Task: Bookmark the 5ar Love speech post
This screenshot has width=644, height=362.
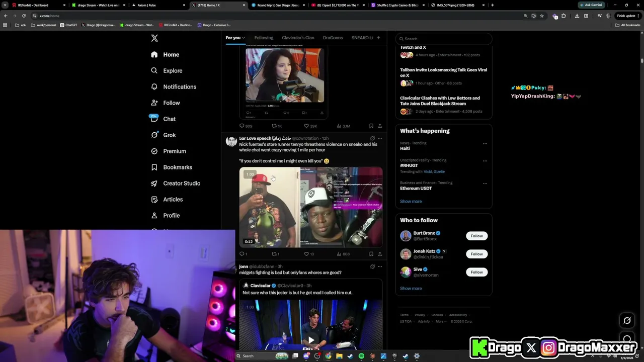Action: (x=371, y=254)
